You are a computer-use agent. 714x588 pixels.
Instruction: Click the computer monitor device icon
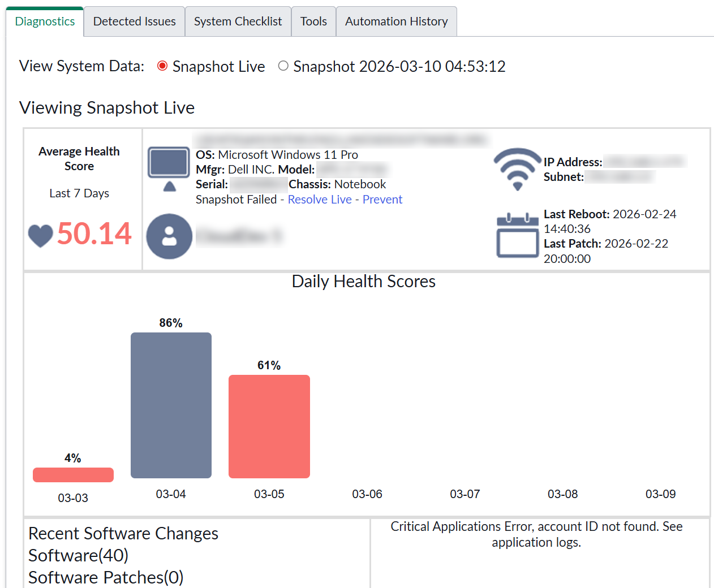point(169,169)
